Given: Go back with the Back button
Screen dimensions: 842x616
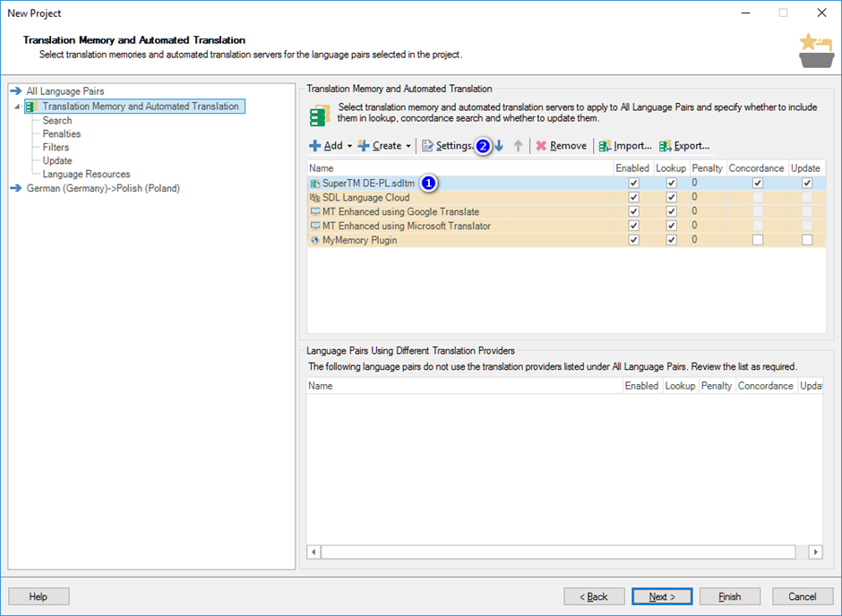Looking at the screenshot, I should (x=594, y=596).
